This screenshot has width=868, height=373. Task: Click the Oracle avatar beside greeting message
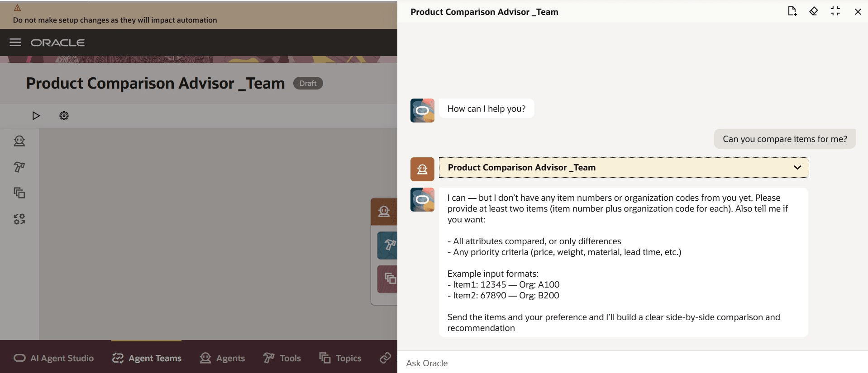point(422,110)
